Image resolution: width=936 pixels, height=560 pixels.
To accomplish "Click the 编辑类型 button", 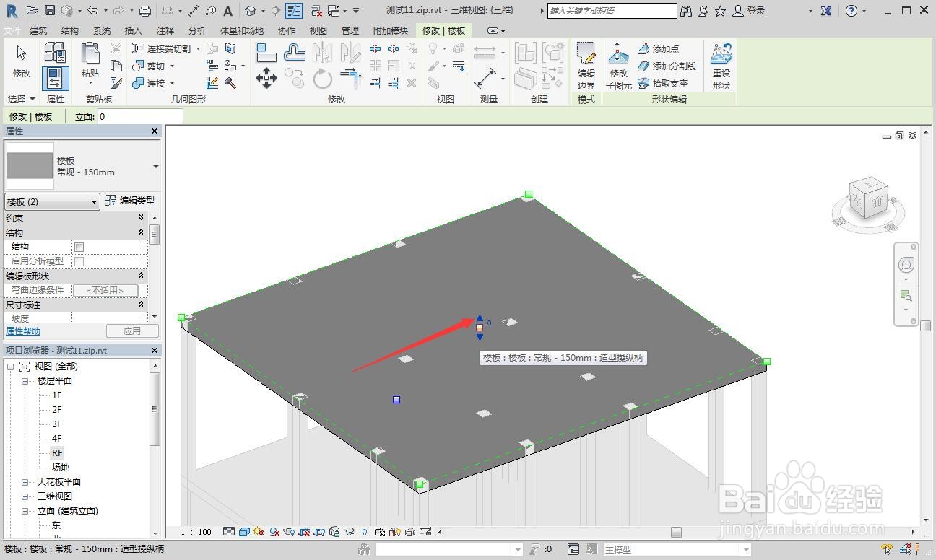I will coord(130,201).
